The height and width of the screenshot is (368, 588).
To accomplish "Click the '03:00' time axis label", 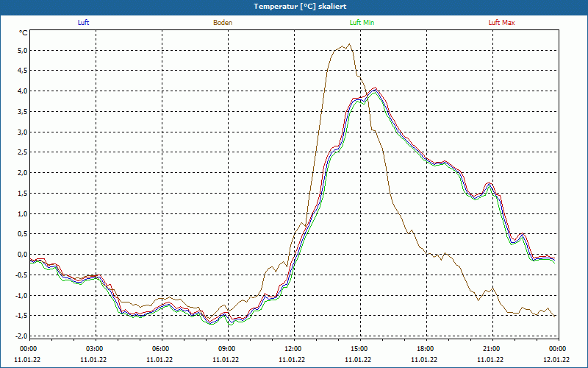I will point(96,349).
